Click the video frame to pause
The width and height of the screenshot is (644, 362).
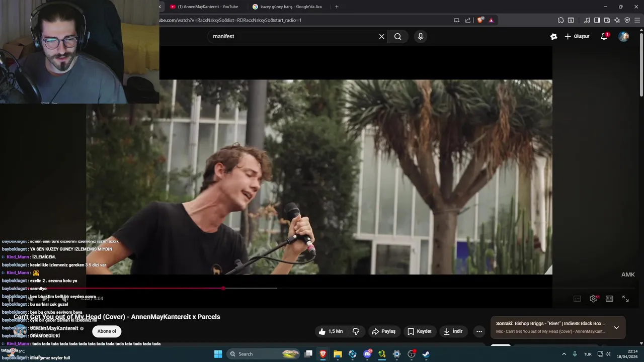[319, 177]
